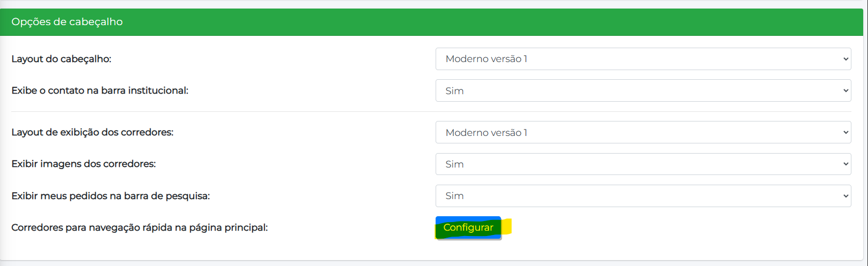Open the Layout do cabeçalho dropdown
The width and height of the screenshot is (868, 266).
tap(642, 59)
